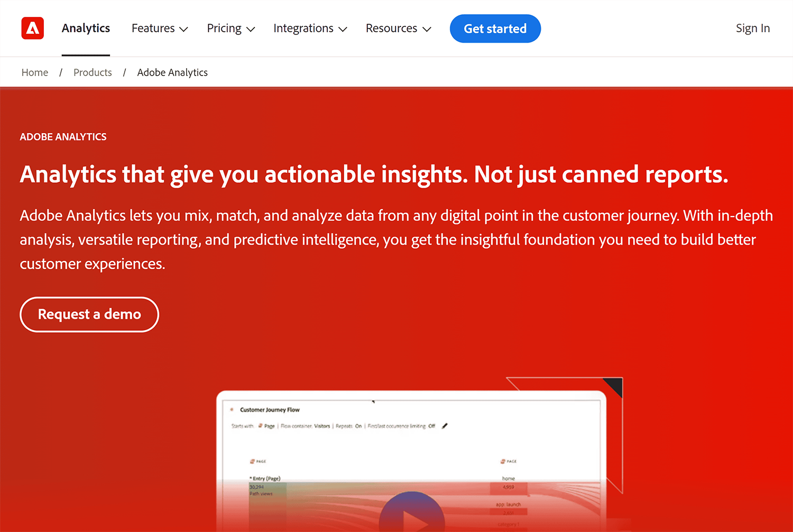793x532 pixels.
Task: Open the Pricing dropdown menu
Action: pyautogui.click(x=231, y=29)
